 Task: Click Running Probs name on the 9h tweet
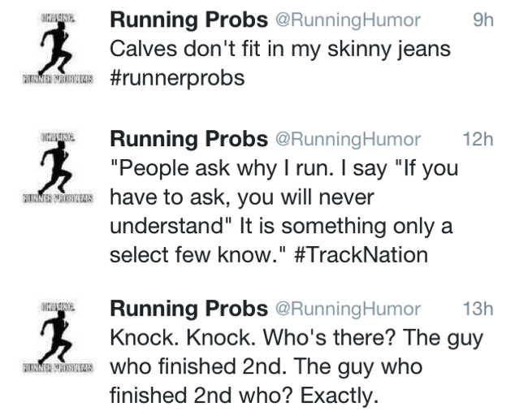coord(188,19)
